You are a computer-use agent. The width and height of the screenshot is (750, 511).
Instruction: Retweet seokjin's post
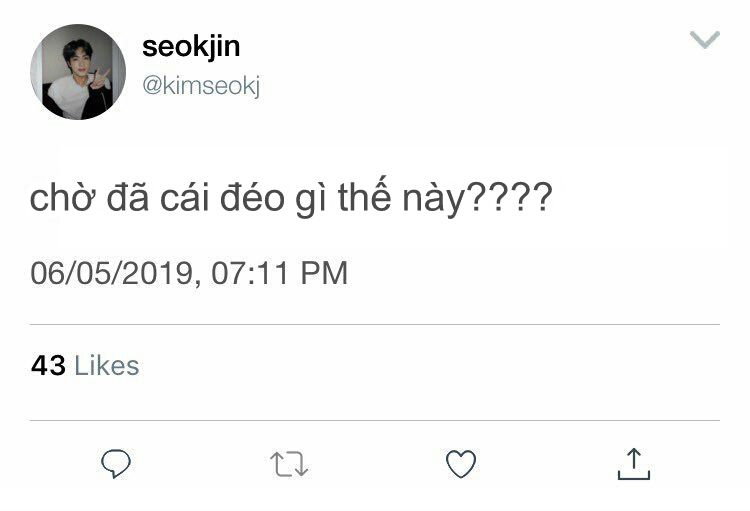[x=289, y=464]
